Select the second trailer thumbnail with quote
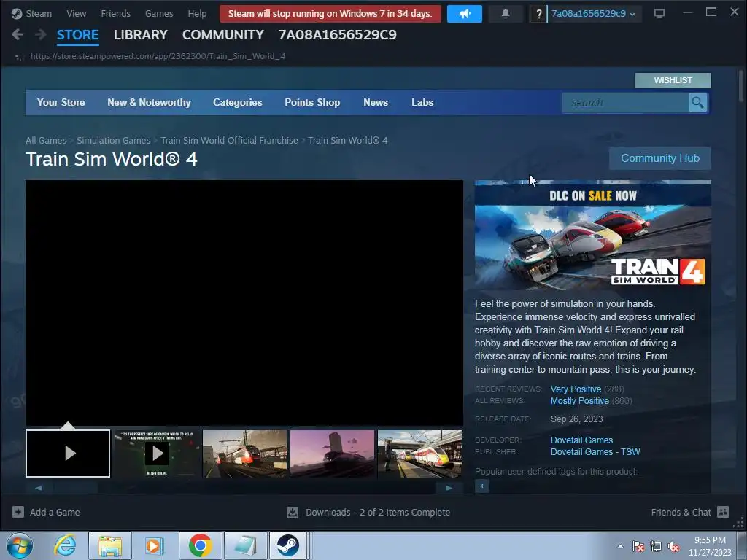747x560 pixels. [x=157, y=454]
